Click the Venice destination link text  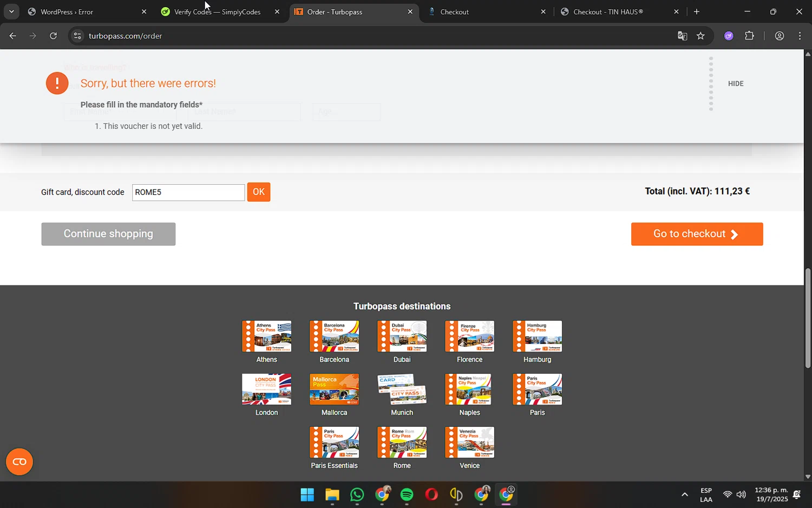469,466
